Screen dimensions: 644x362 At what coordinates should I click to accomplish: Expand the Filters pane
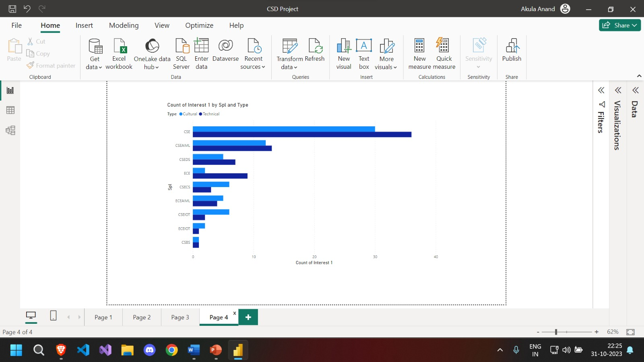point(601,90)
